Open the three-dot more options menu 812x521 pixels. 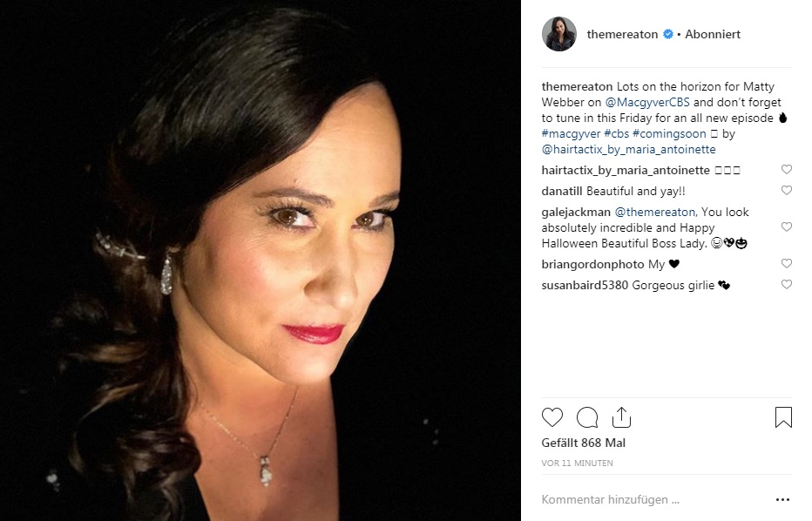click(783, 500)
